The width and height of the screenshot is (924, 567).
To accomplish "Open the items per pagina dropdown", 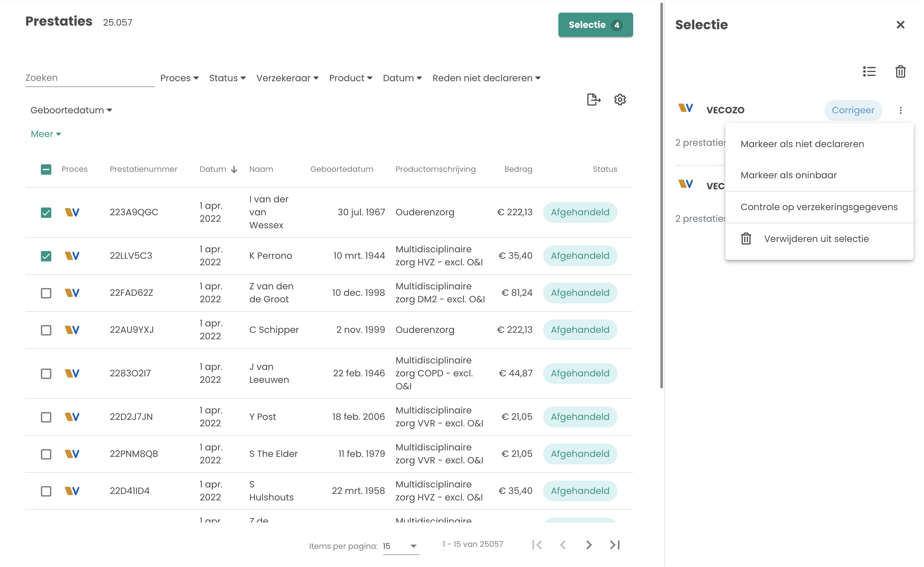I will 401,546.
